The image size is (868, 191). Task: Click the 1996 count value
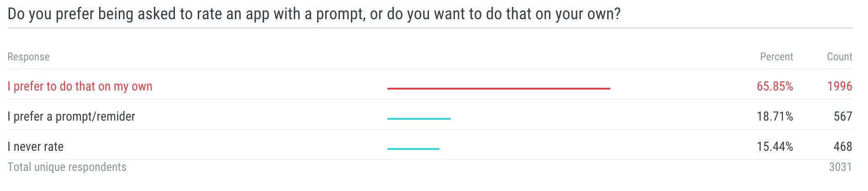click(840, 86)
